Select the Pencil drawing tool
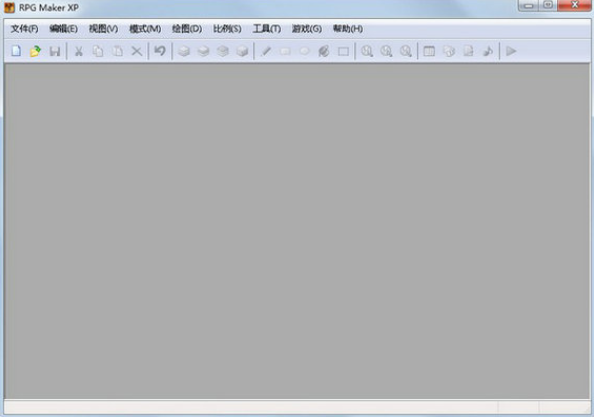594x417 pixels. [266, 51]
